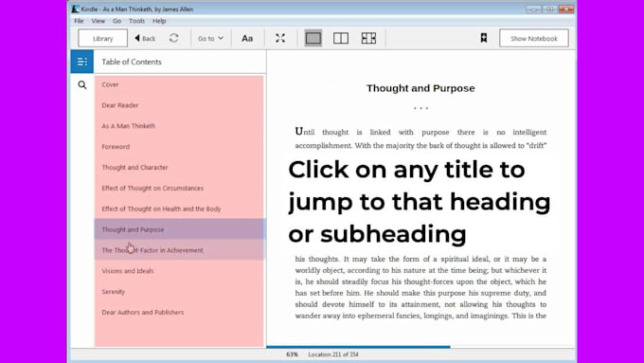The image size is (644, 363).
Task: Open the search magnifier in sidebar
Action: tap(82, 84)
